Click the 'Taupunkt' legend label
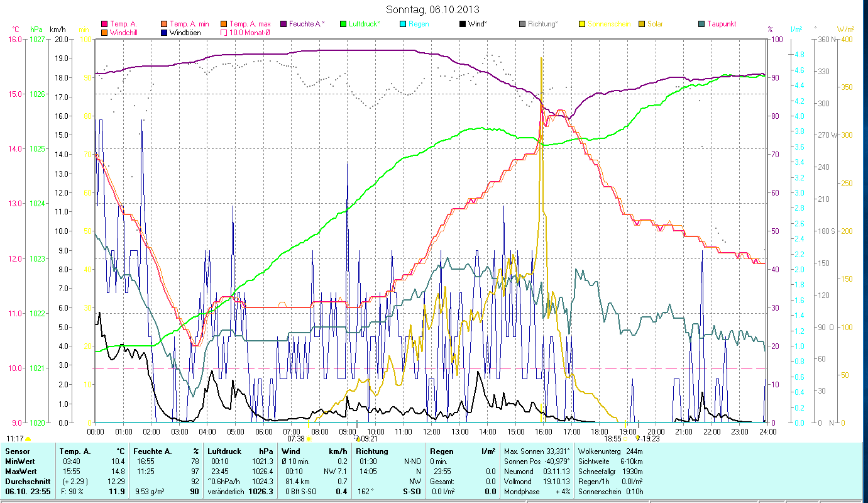The image size is (868, 503). coord(722,24)
